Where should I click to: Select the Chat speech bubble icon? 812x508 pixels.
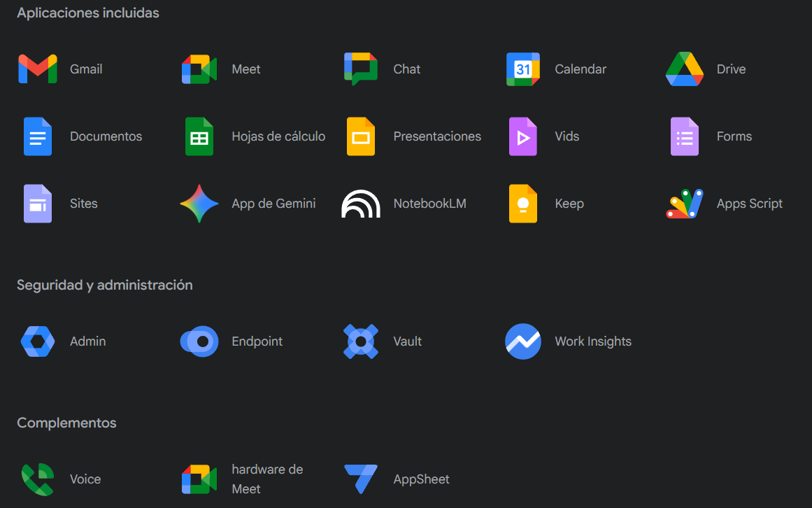(360, 69)
